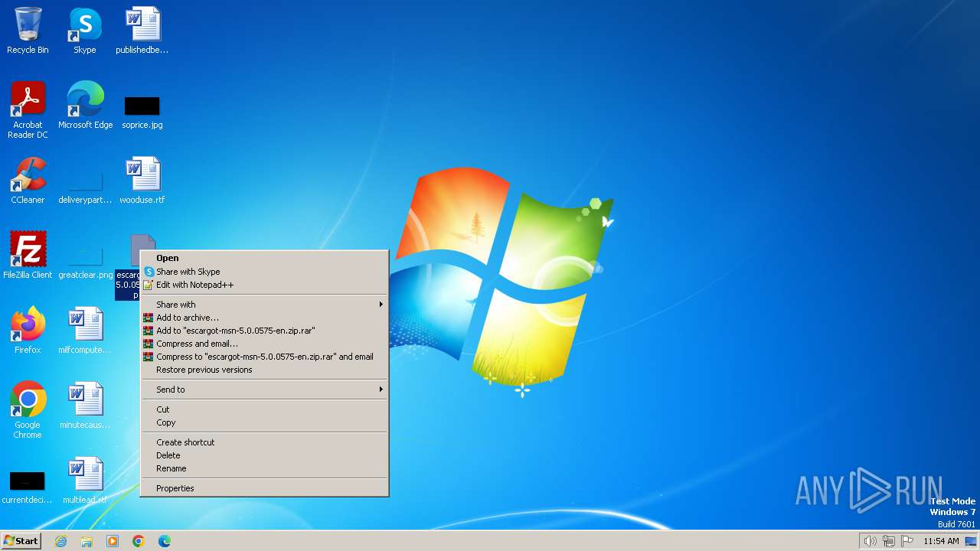Open Properties from the context menu
The image size is (980, 551).
click(x=265, y=488)
